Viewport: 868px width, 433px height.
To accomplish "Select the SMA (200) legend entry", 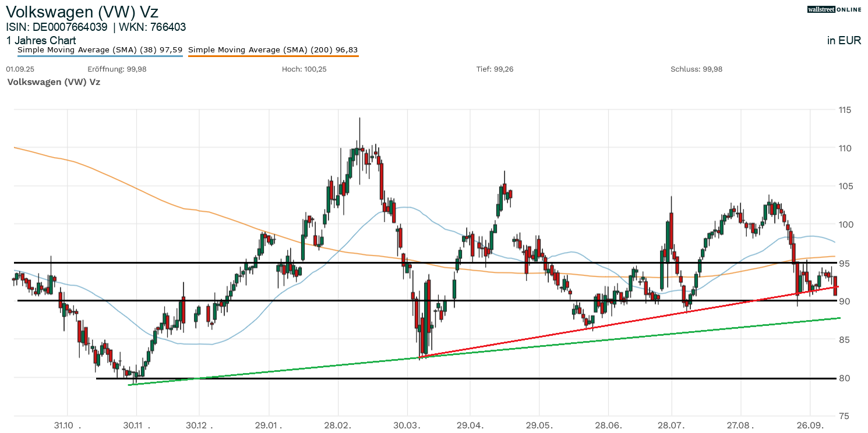I will [x=273, y=50].
